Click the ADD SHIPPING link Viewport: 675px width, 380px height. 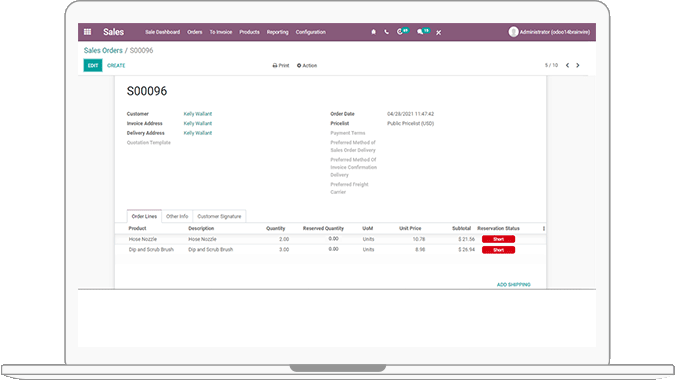click(514, 285)
